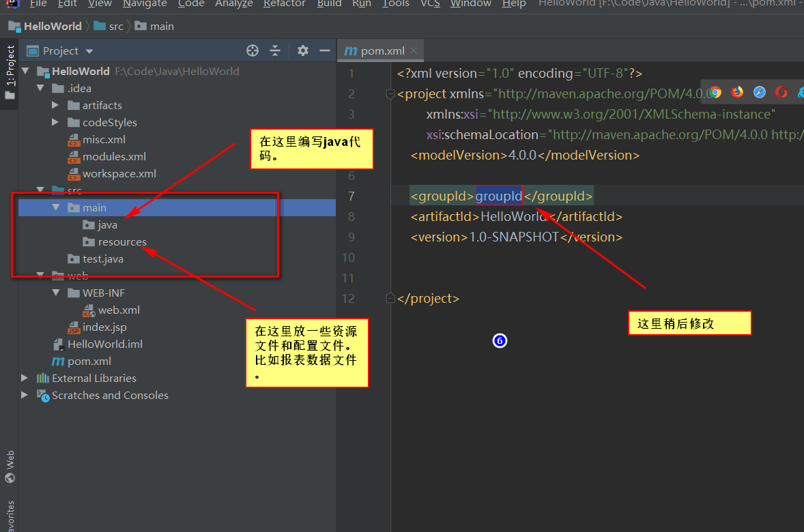Expand the artifacts folder

pyautogui.click(x=56, y=105)
